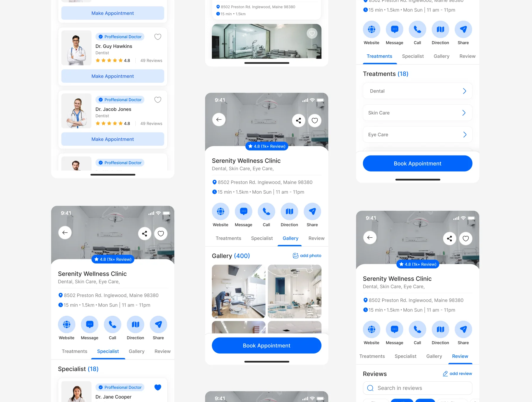Expand the Skin Care treatment row chevron
This screenshot has width=532, height=402.
coord(464,113)
